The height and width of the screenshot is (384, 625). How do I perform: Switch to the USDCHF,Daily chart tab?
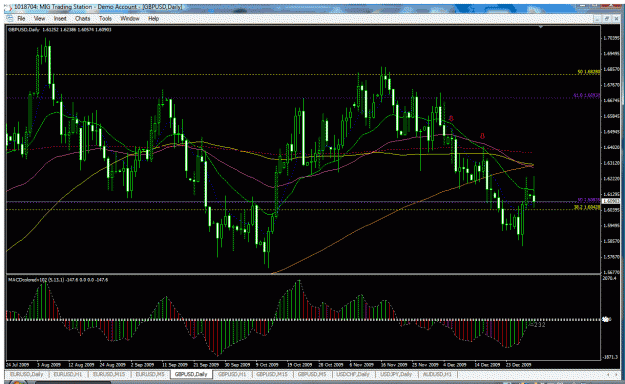pos(353,374)
